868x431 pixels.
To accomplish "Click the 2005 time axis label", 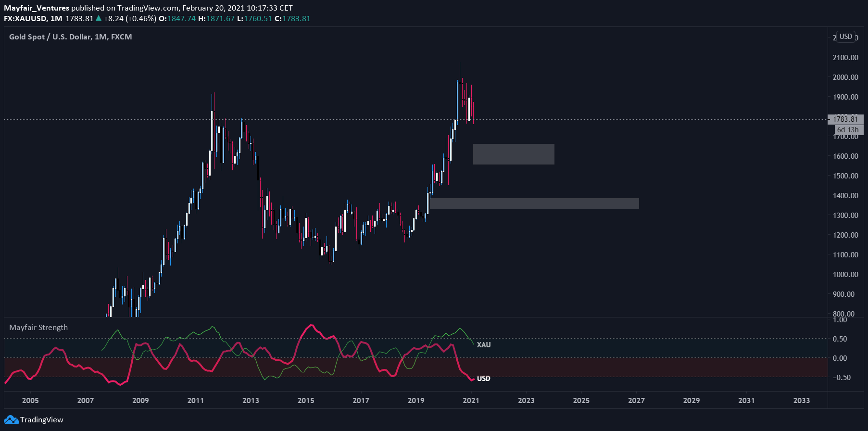I will coord(30,401).
